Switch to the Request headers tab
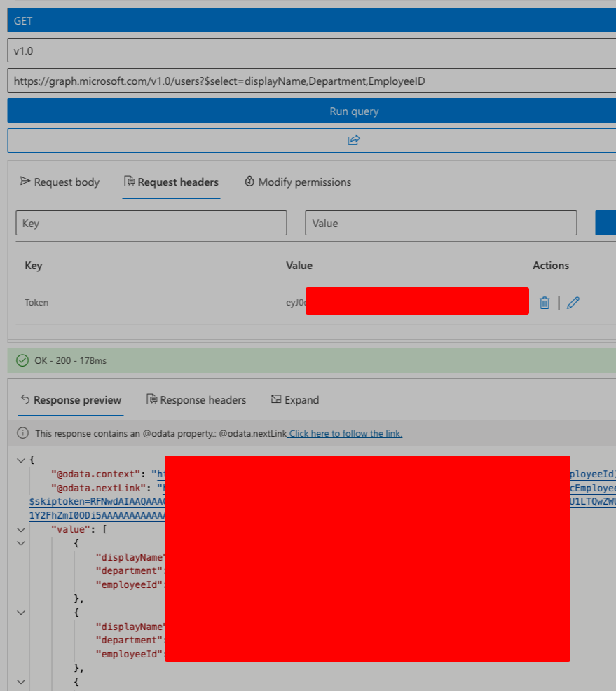The width and height of the screenshot is (616, 691). click(172, 182)
